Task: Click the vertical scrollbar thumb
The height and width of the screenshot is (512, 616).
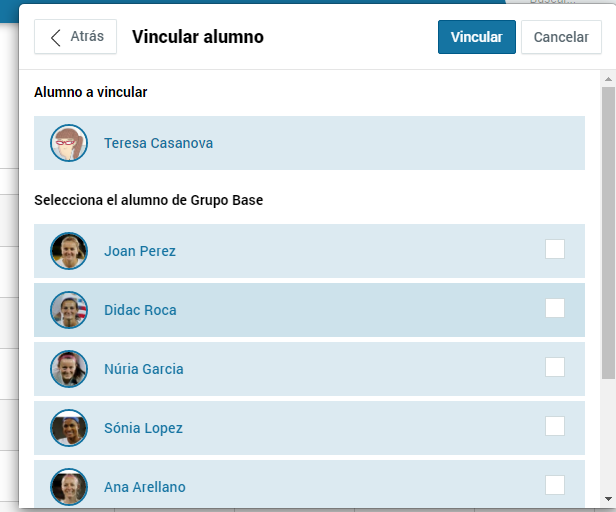Action: [609, 233]
